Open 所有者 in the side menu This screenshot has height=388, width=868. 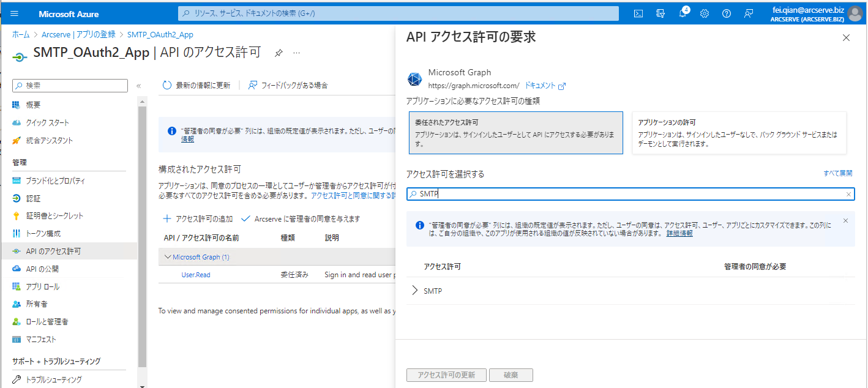coord(37,304)
